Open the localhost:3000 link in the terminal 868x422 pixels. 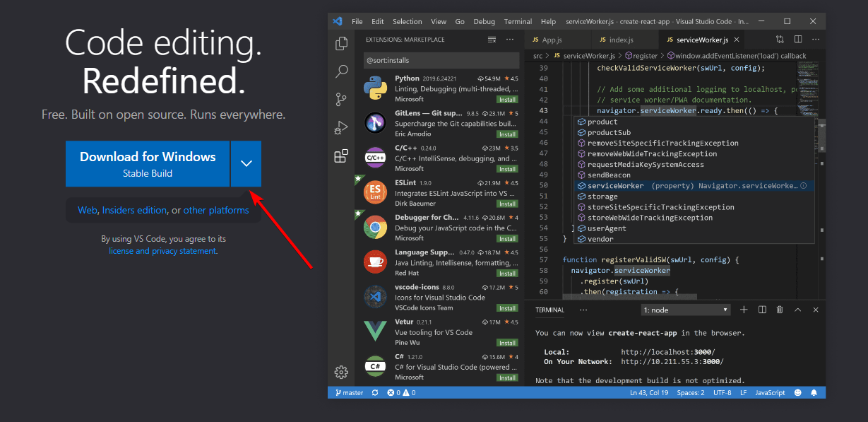coord(668,352)
